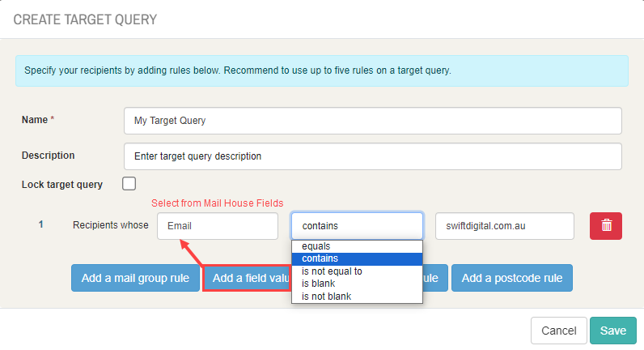Click the Create Target Query heading
The width and height of the screenshot is (644, 350).
(85, 19)
